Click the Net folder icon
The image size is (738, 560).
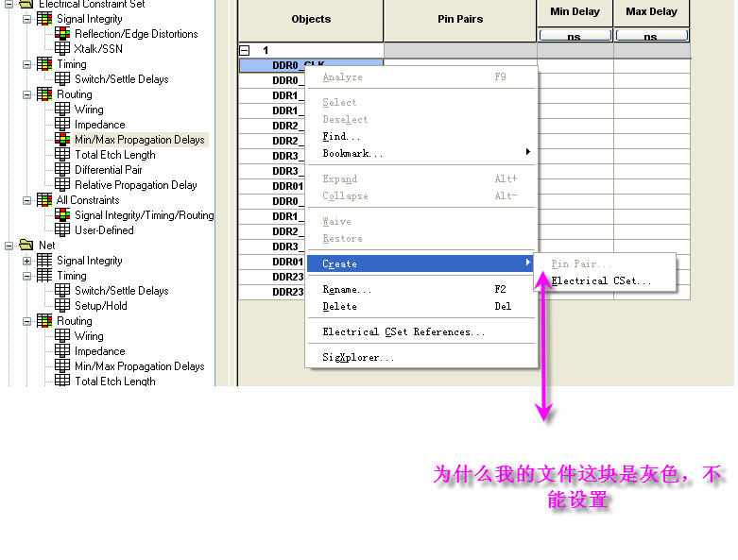click(x=26, y=245)
